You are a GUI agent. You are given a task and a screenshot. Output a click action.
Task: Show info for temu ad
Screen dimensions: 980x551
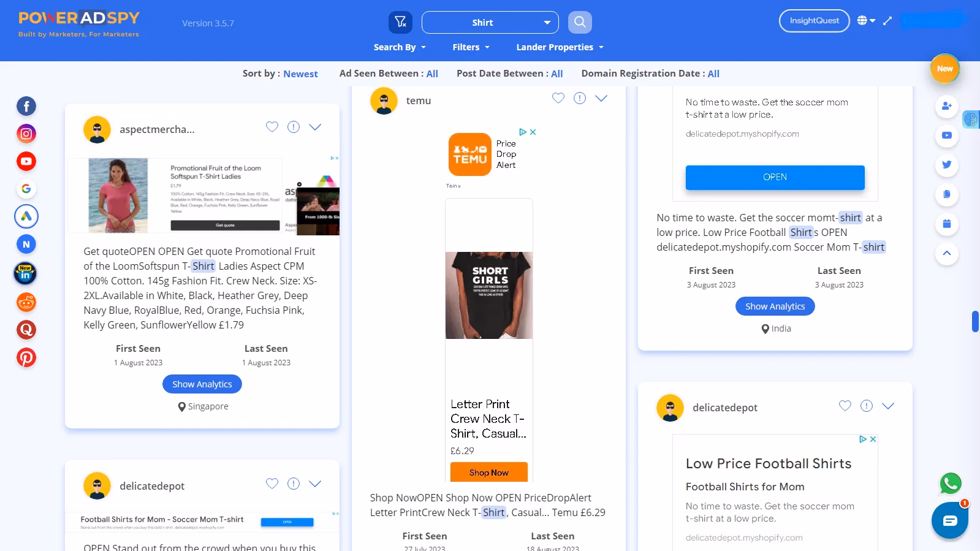coord(580,98)
